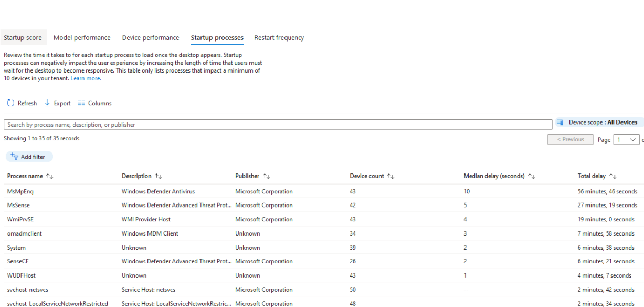Switch to Model performance tab
Viewport: 644px width, 307px height.
pyautogui.click(x=82, y=38)
